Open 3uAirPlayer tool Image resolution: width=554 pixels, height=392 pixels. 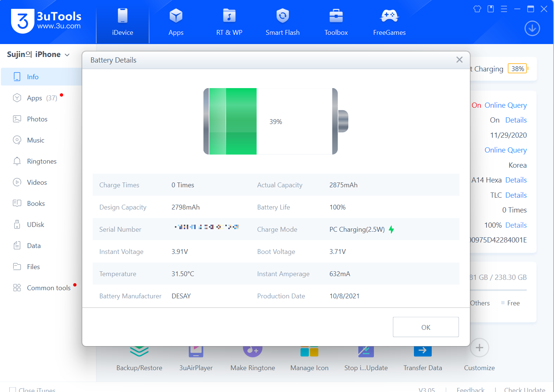(x=196, y=358)
